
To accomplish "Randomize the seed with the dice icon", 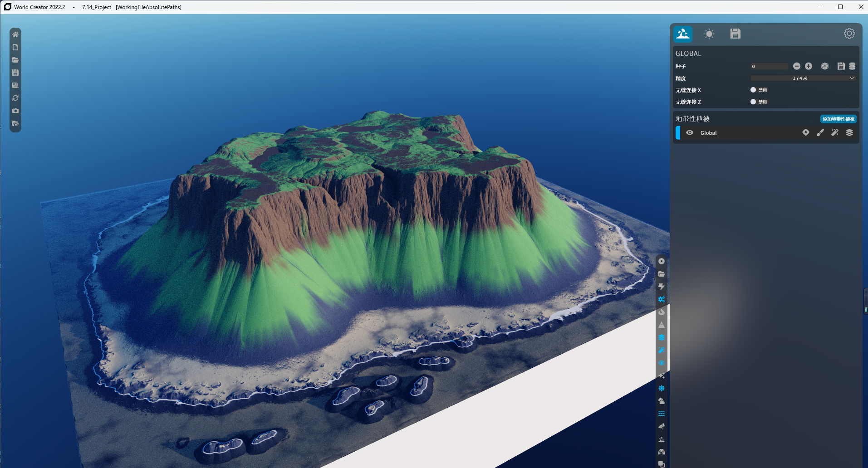I will 825,66.
